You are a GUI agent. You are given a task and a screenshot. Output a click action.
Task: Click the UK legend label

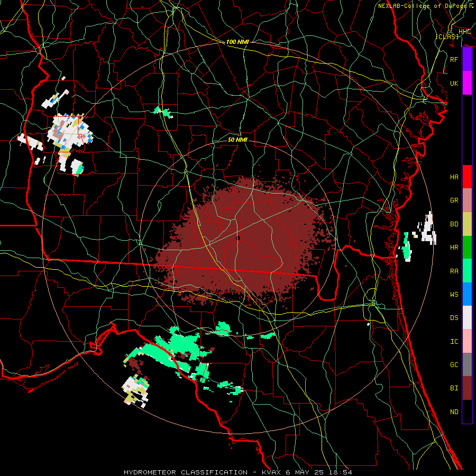click(x=454, y=83)
